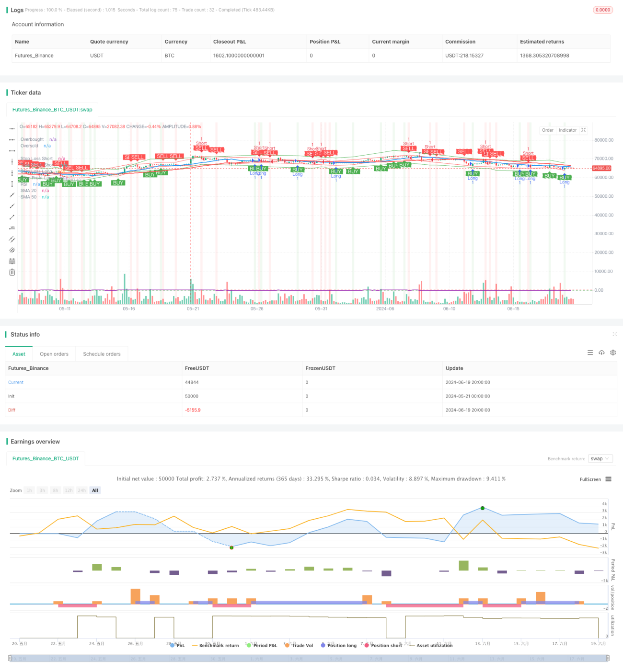Toggle the Position short series legend
This screenshot has height=672, width=623.
click(x=383, y=645)
